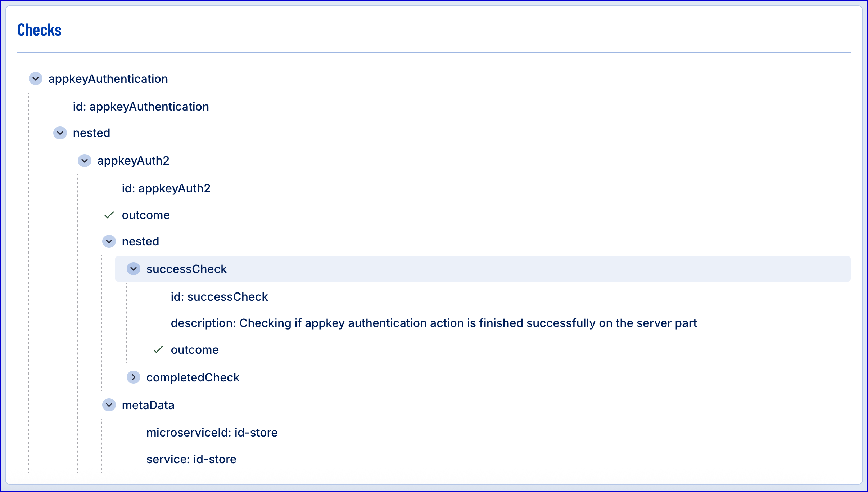Click the successCheck description text row
The image size is (868, 492).
[434, 323]
